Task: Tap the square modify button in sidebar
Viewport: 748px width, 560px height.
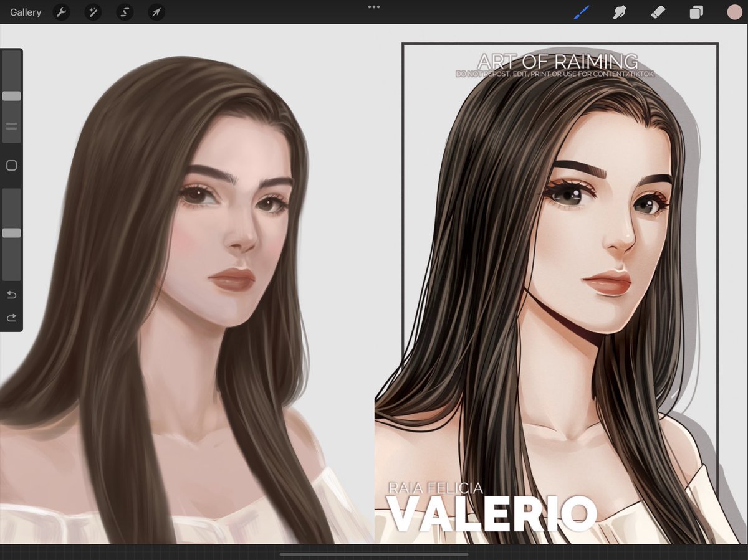Action: click(x=11, y=165)
